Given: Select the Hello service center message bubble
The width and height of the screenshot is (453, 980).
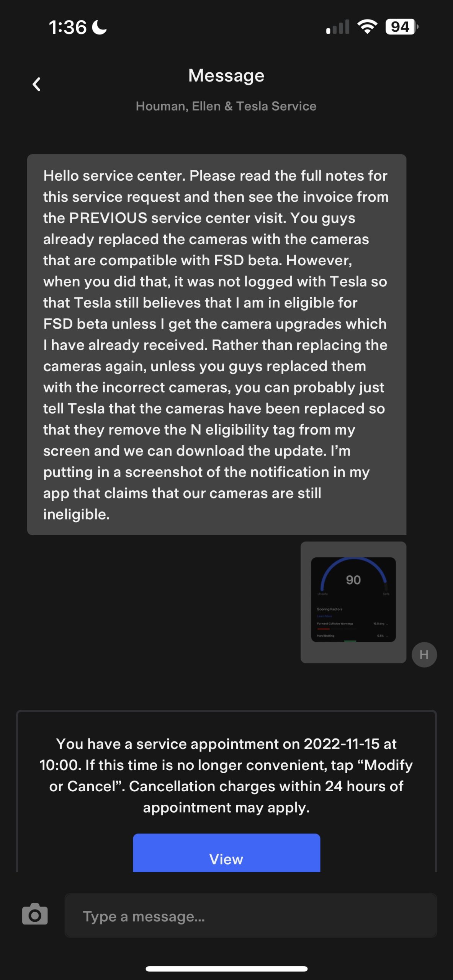Looking at the screenshot, I should point(217,345).
